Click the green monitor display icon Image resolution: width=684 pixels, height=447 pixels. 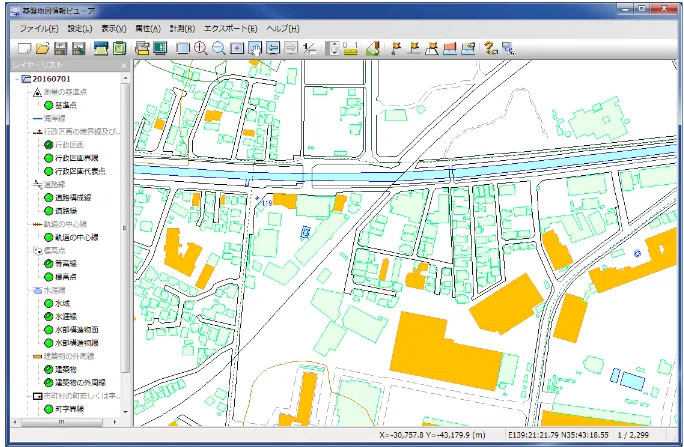coord(160,48)
